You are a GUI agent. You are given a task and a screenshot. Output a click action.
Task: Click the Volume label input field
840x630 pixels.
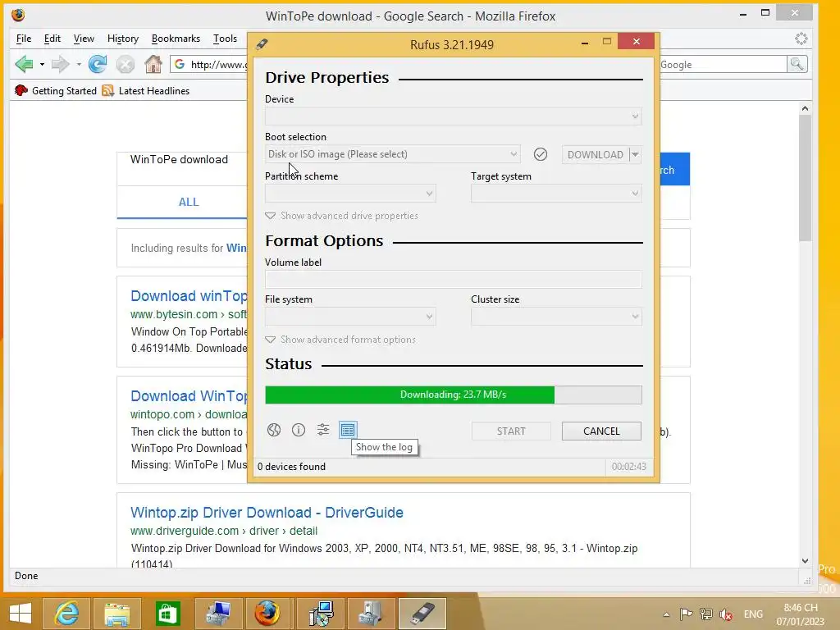[453, 279]
